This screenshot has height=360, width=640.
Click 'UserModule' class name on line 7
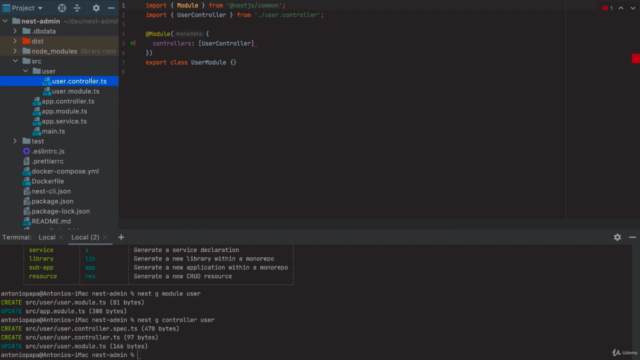point(208,62)
